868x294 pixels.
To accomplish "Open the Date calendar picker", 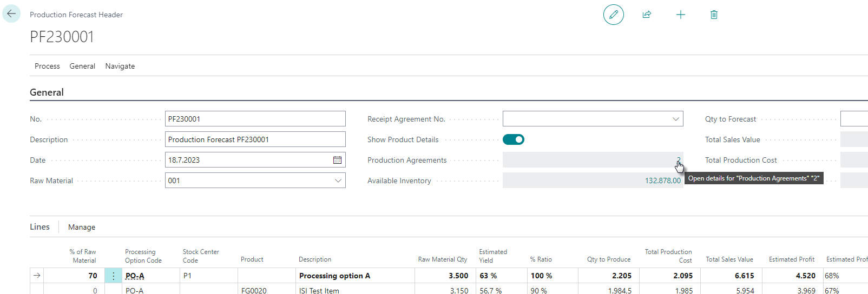I will tap(337, 160).
